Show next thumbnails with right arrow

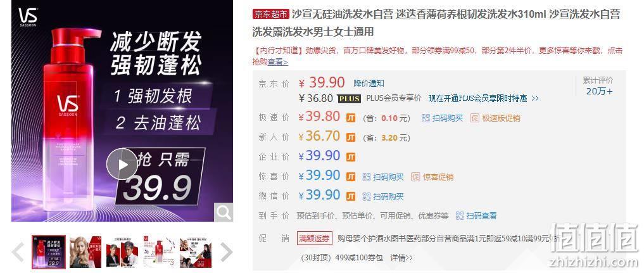(x=226, y=252)
